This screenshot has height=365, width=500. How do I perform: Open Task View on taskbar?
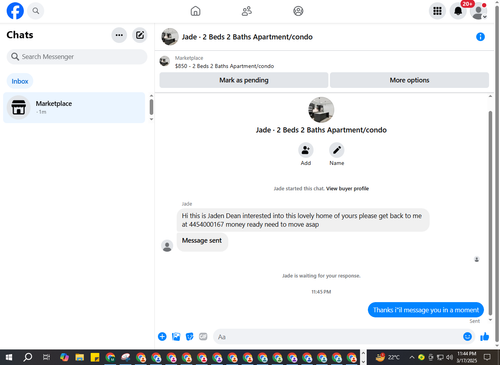tap(46, 357)
